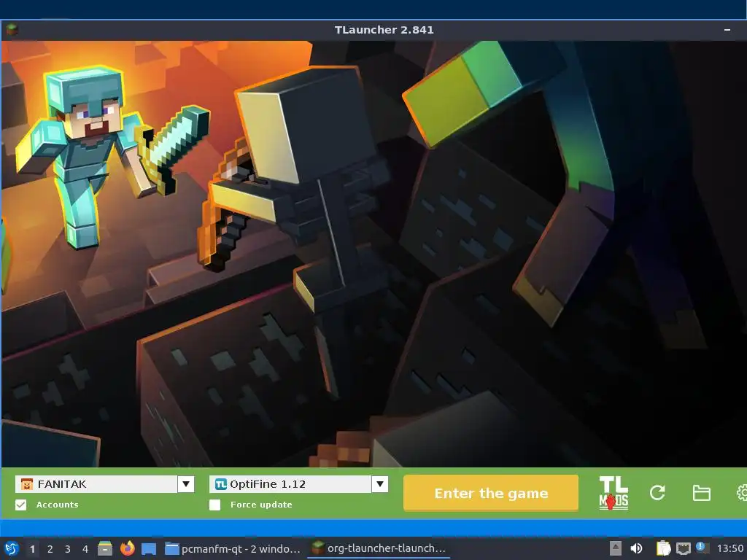This screenshot has width=747, height=560.
Task: Select the org-tlauncher taskbar entry
Action: 379,548
